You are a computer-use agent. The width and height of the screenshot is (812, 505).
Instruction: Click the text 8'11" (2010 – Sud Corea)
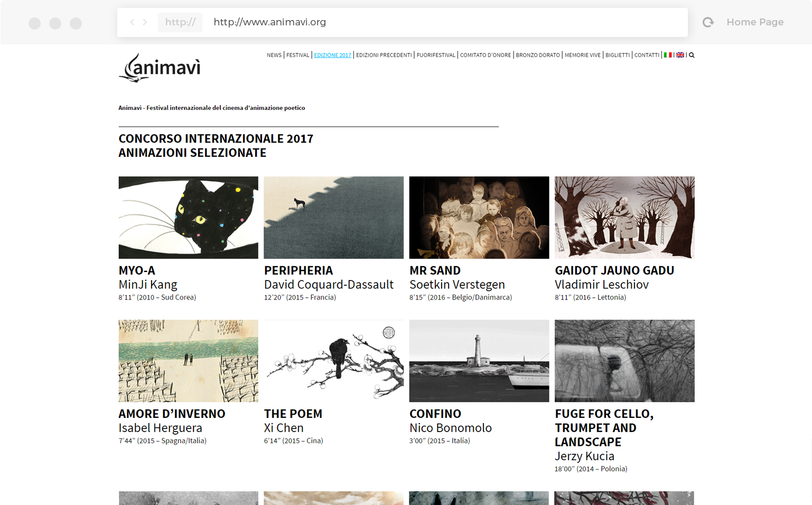157,297
